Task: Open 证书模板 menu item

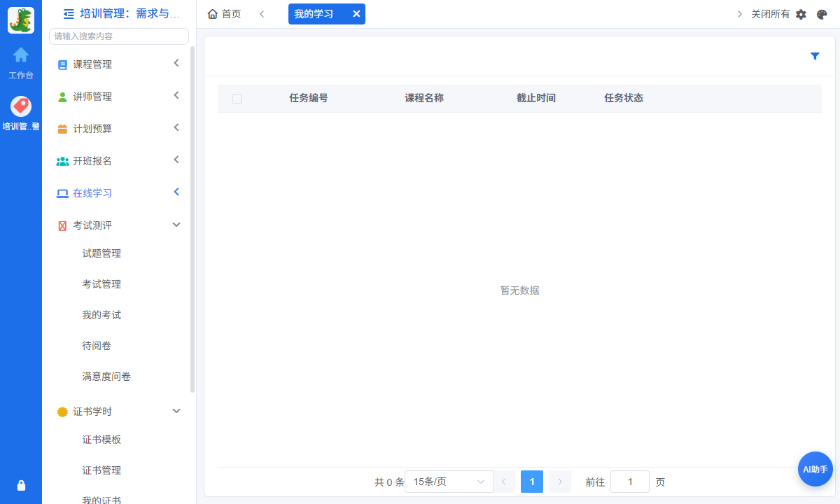Action: tap(101, 440)
